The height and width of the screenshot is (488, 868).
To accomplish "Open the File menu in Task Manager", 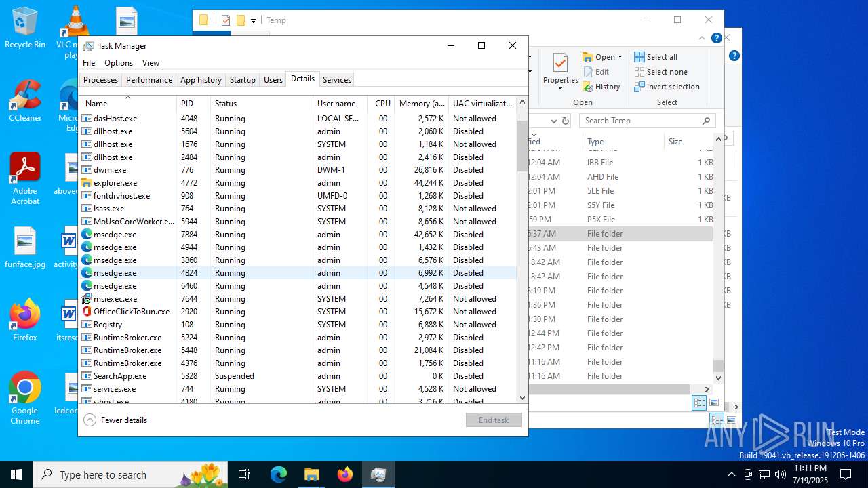I will [89, 63].
